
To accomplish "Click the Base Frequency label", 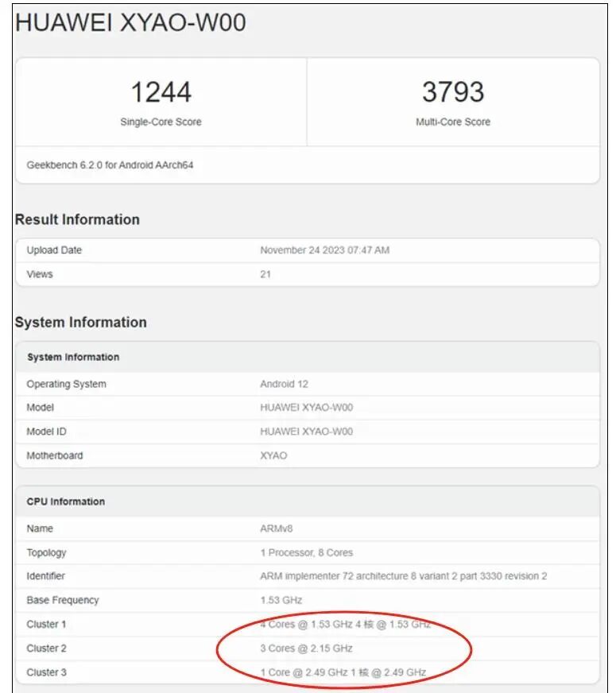I will pos(63,600).
